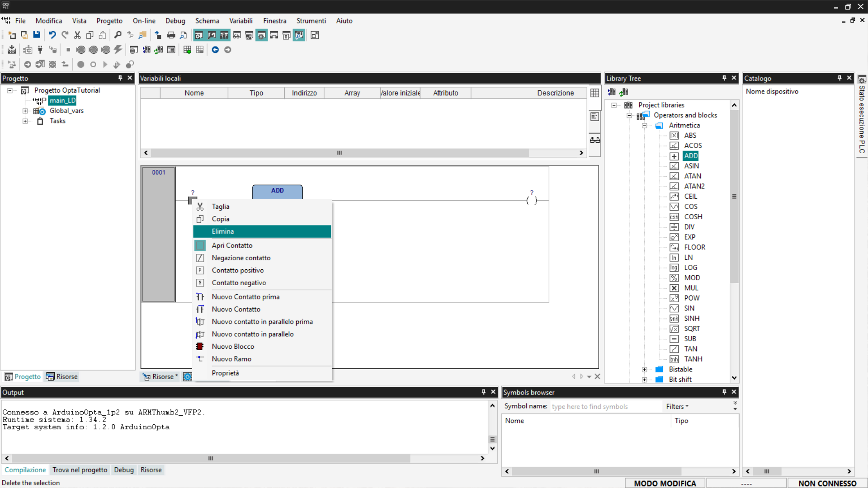Collapse the Aritmetica library folder
Screen dimensions: 868x488
point(644,126)
